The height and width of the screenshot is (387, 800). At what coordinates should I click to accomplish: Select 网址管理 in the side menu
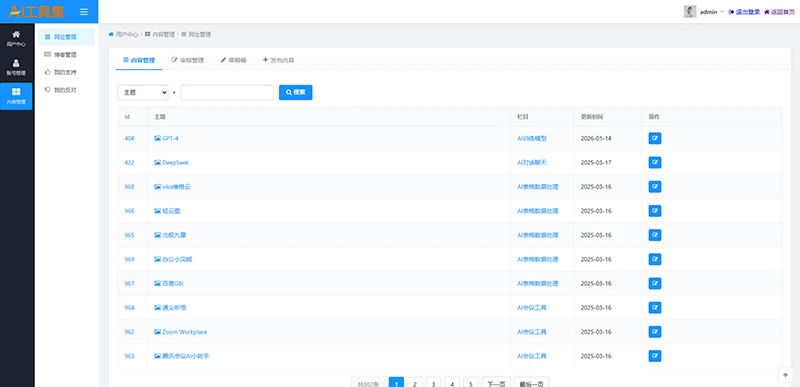(x=66, y=37)
